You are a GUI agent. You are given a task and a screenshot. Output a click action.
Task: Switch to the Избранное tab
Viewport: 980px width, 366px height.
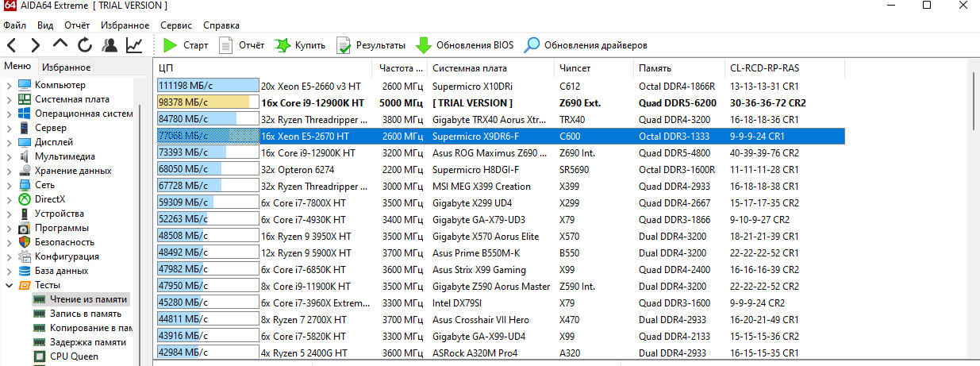pyautogui.click(x=66, y=67)
